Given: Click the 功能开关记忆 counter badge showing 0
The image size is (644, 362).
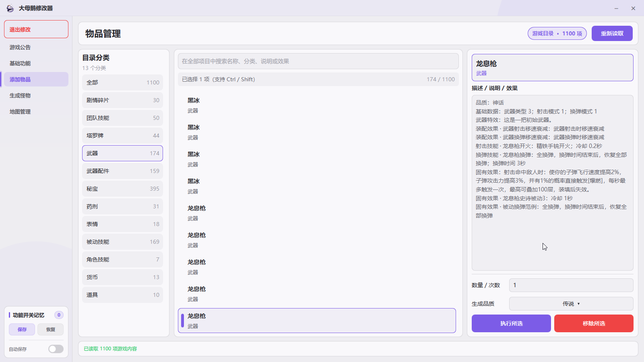Looking at the screenshot, I should coord(59,315).
